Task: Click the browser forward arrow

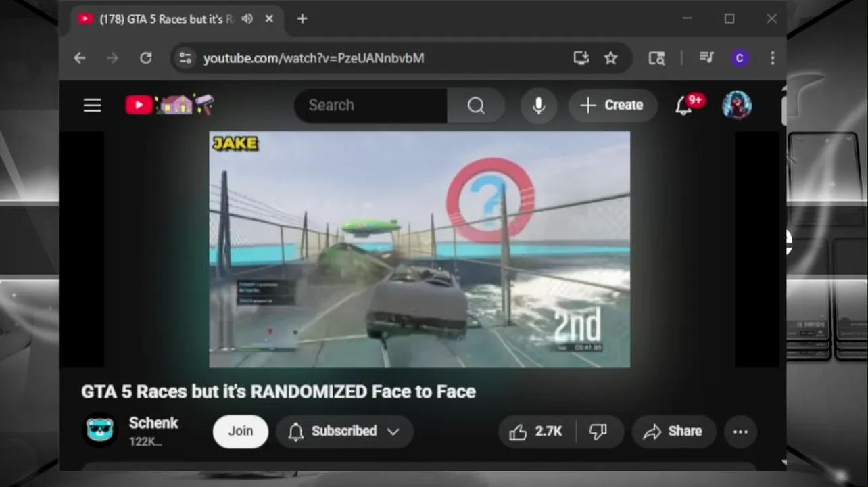Action: click(112, 58)
